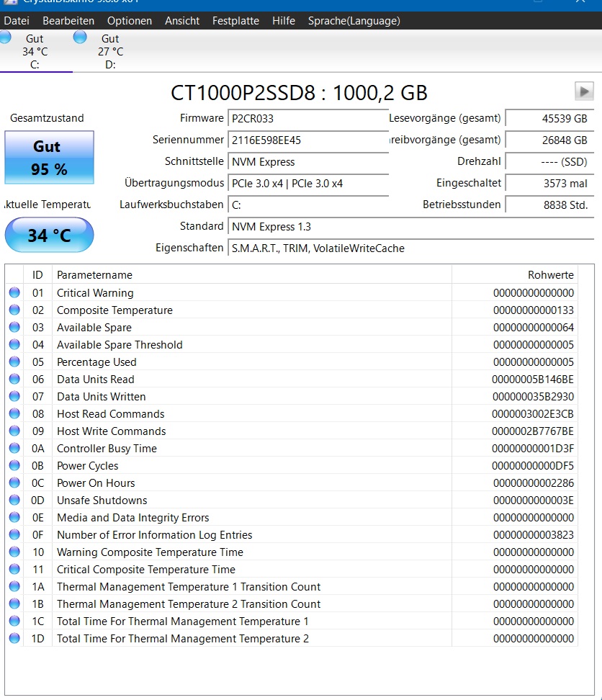Click status icon of Media and Data Integrity Errors

point(14,517)
